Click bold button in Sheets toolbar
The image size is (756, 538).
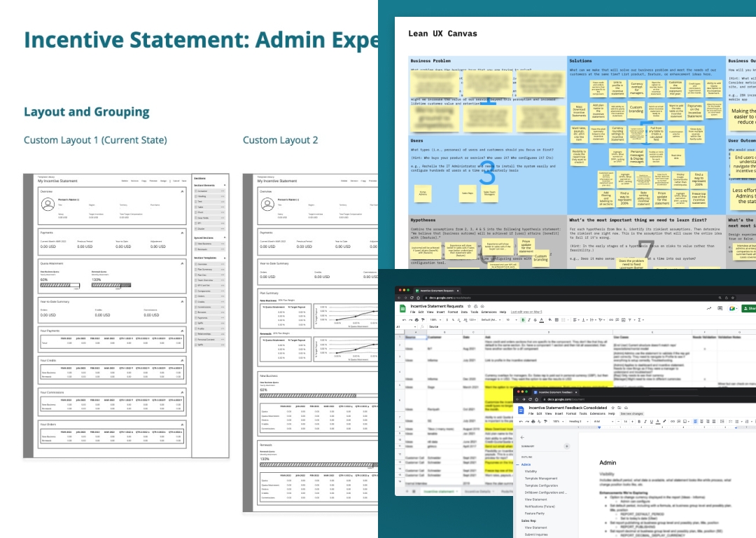click(x=523, y=320)
